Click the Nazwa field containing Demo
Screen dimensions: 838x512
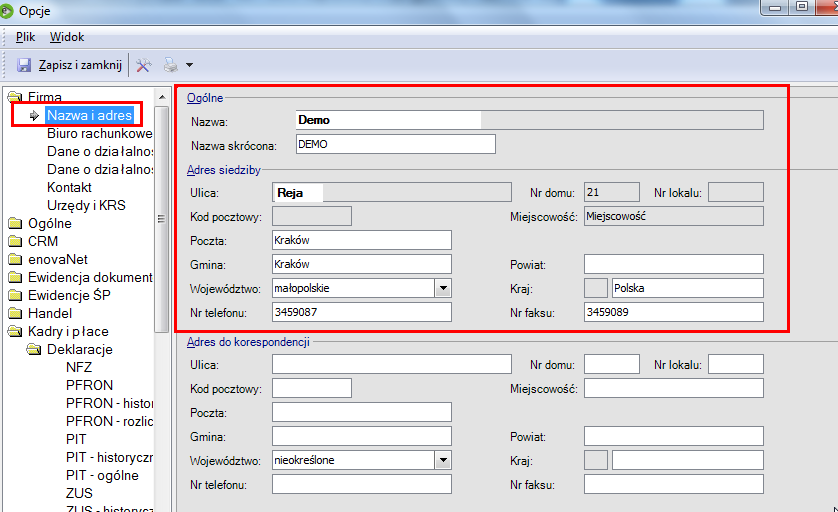click(x=530, y=120)
